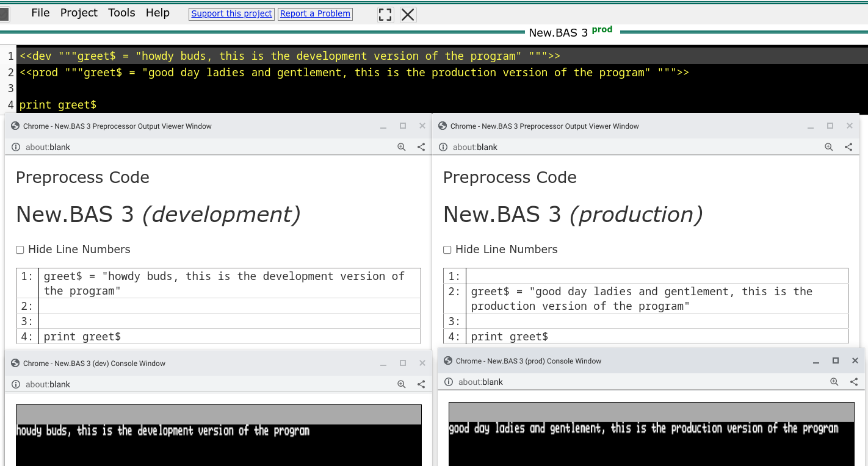This screenshot has height=466, width=868.
Task: Click zoom icon in dev Console Window
Action: [402, 384]
